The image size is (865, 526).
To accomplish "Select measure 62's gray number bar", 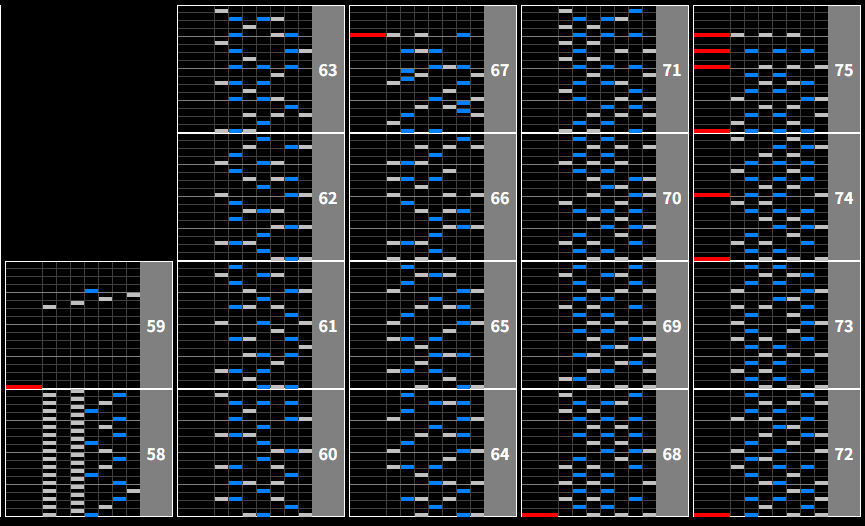I will [328, 198].
